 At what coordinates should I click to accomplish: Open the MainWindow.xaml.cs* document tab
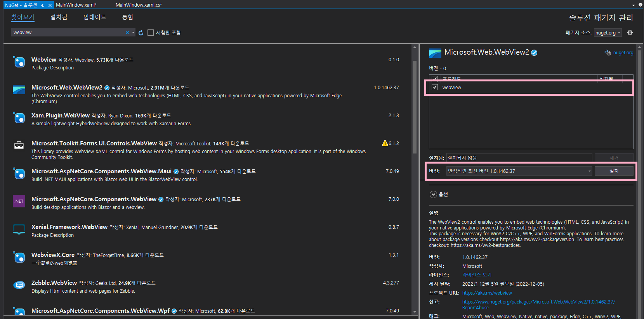point(139,5)
